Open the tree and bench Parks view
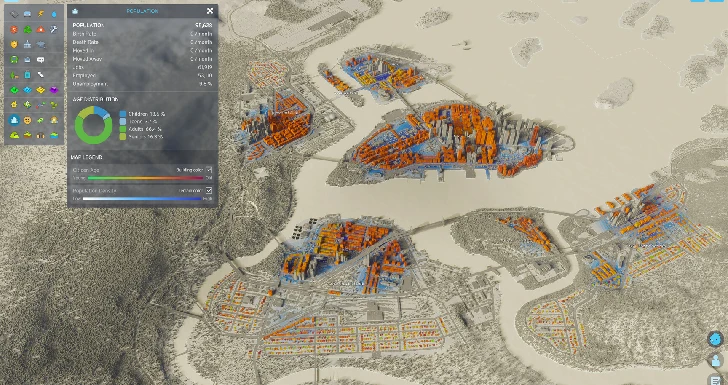 click(x=14, y=75)
